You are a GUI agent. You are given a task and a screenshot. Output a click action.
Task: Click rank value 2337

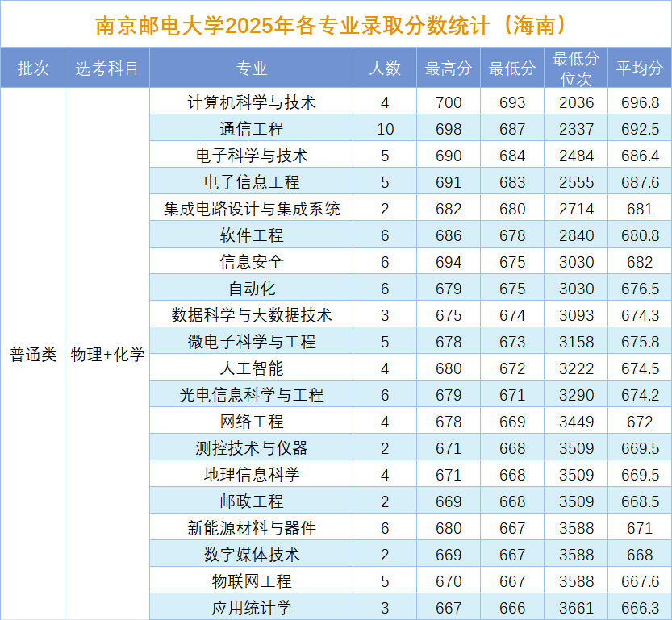[x=576, y=129]
